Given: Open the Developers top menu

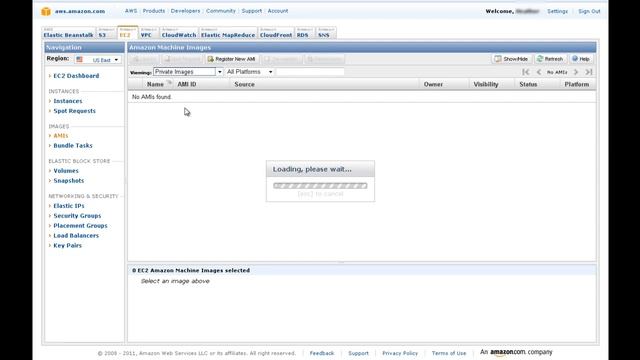Looking at the screenshot, I should pos(185,11).
